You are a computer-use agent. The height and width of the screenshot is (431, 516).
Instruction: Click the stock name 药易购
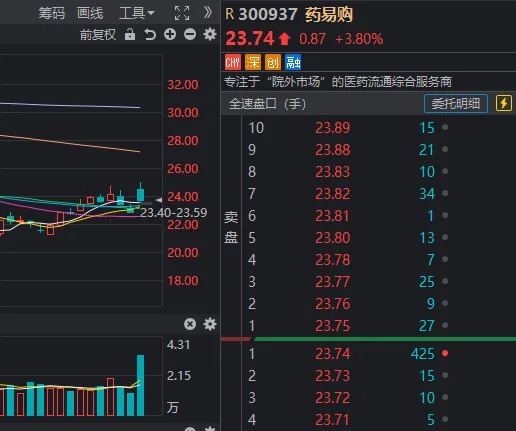click(329, 14)
